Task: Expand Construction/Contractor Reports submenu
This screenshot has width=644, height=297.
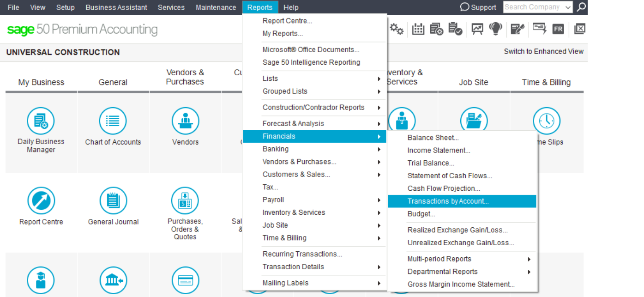Action: (x=315, y=108)
